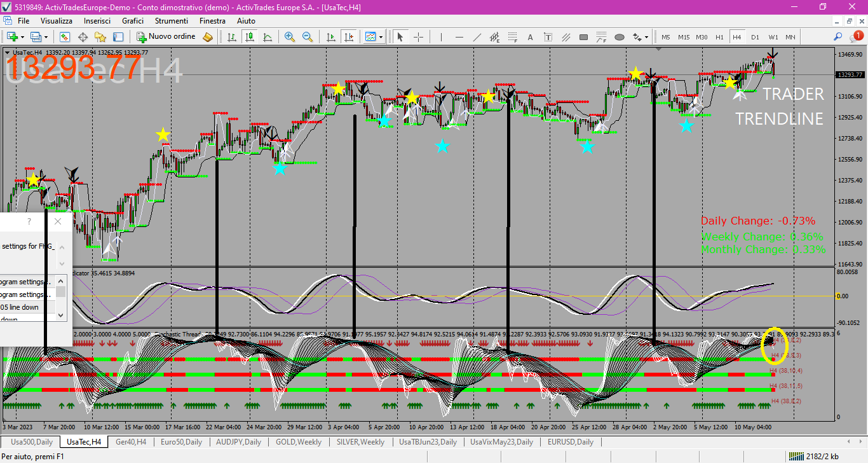
Task: Click the dialog help question mark
Action: pyautogui.click(x=29, y=221)
